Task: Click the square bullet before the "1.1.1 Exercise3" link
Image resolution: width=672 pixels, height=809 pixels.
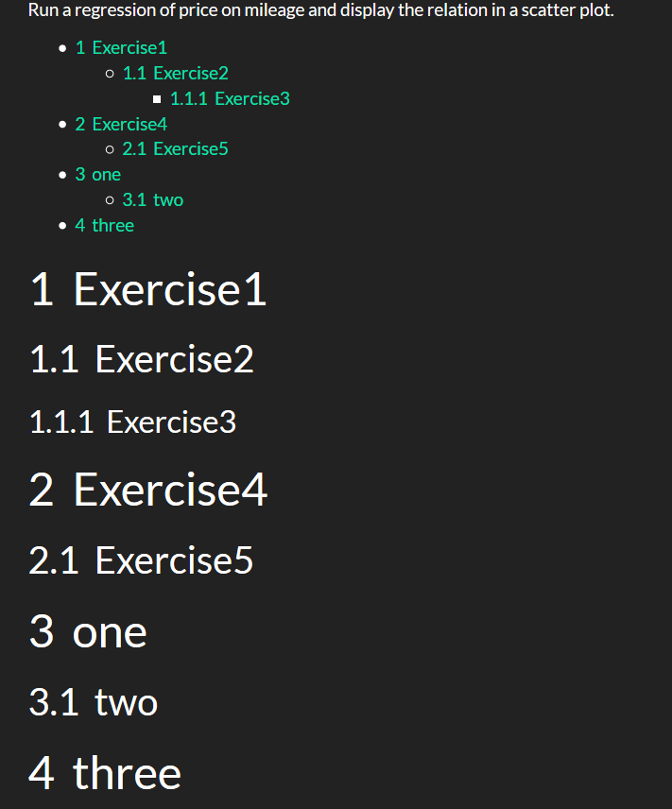Action: point(158,99)
